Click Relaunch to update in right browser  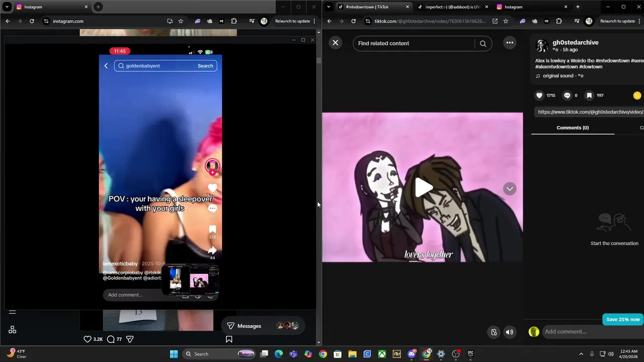point(617,21)
